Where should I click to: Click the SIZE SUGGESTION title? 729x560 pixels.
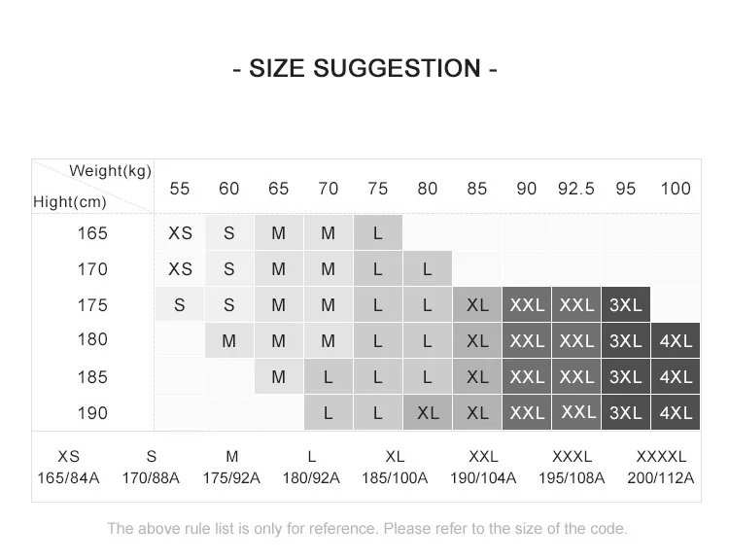click(364, 68)
